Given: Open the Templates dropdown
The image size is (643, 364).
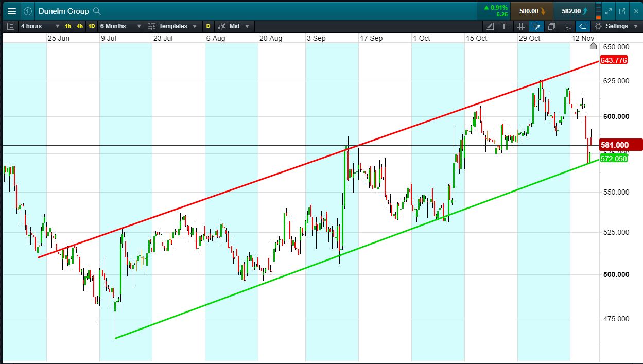Looking at the screenshot, I should [174, 26].
